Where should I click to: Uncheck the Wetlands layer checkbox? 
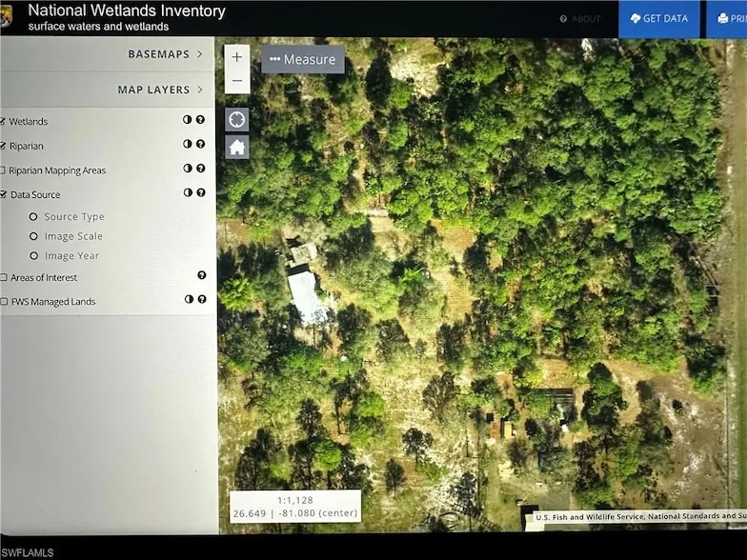point(3,121)
